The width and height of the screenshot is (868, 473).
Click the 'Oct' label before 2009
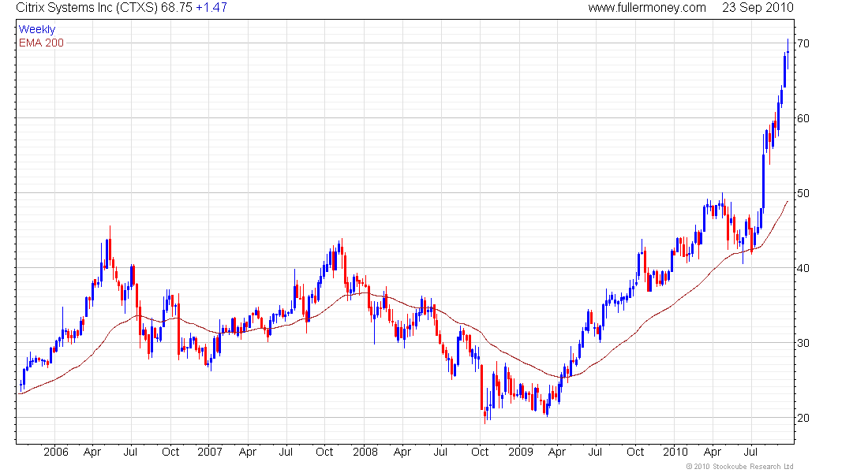480,452
